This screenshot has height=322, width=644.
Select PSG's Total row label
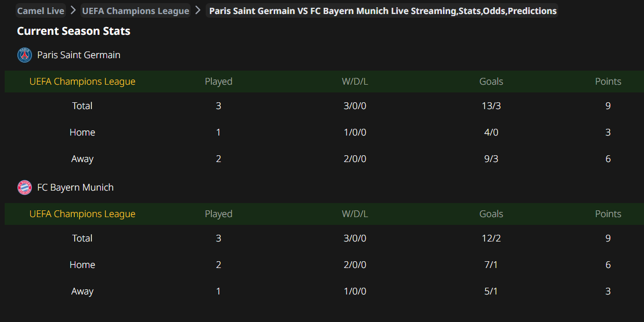click(x=82, y=106)
